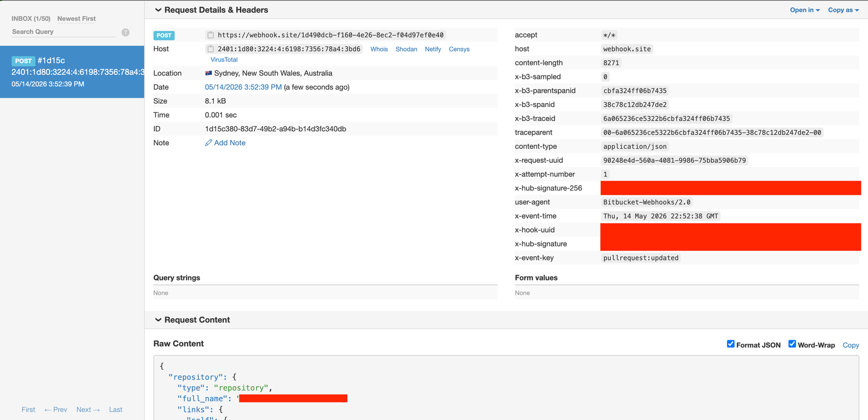The width and height of the screenshot is (868, 420).
Task: Change the Newest First sort order
Action: click(76, 18)
